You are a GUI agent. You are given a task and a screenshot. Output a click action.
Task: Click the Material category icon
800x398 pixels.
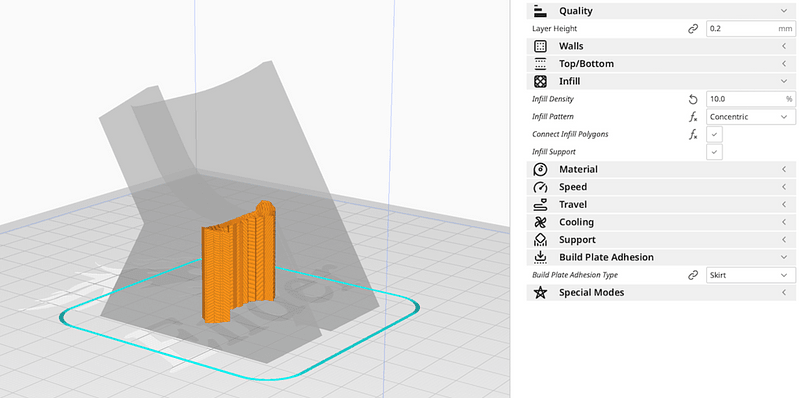pos(540,169)
